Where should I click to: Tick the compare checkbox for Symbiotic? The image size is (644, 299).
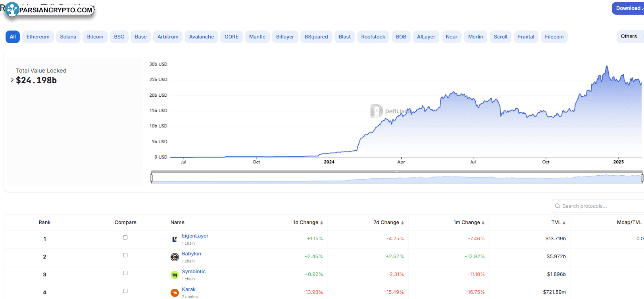coord(125,273)
